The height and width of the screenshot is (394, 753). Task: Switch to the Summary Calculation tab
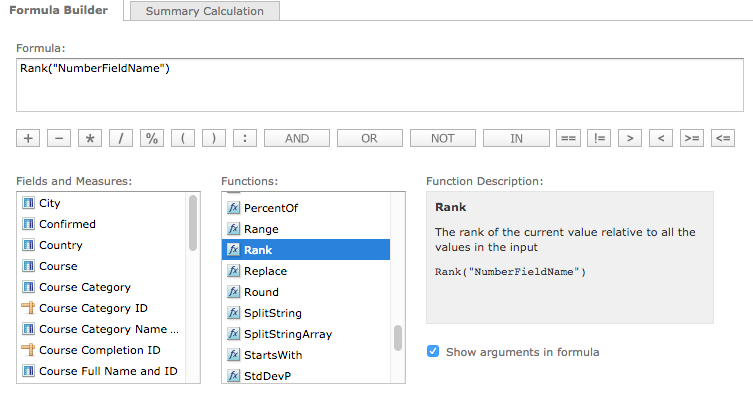[205, 11]
